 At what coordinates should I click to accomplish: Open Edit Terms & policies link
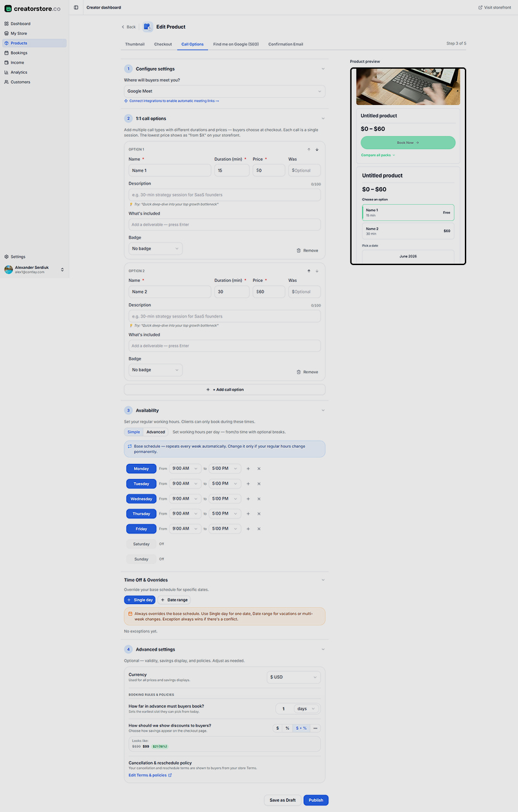pyautogui.click(x=150, y=775)
